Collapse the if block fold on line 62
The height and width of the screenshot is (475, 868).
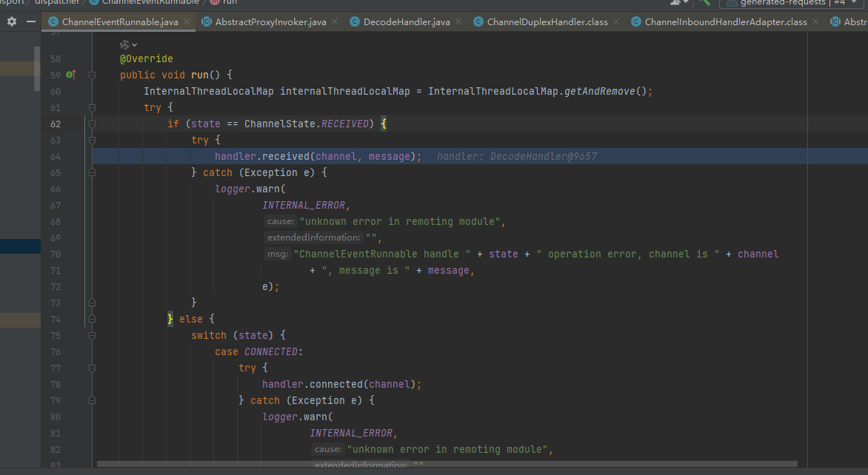pyautogui.click(x=93, y=124)
